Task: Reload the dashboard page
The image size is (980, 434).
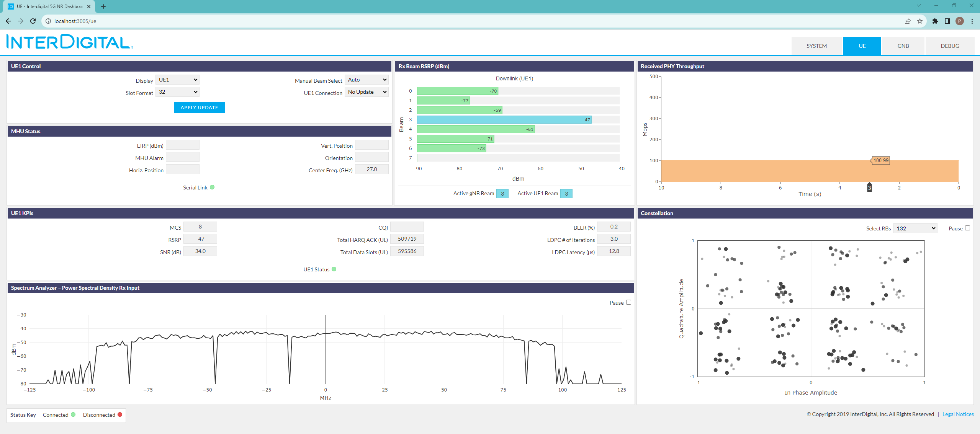Action: click(33, 21)
